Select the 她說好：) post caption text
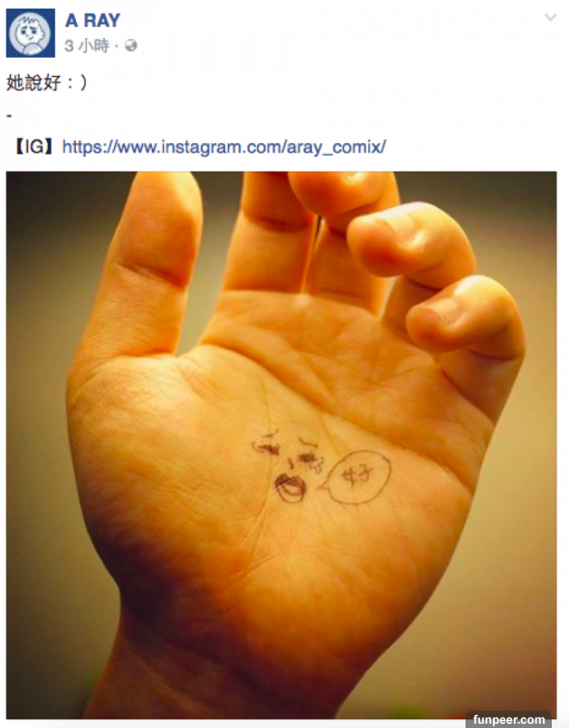This screenshot has height=728, width=569. click(47, 83)
